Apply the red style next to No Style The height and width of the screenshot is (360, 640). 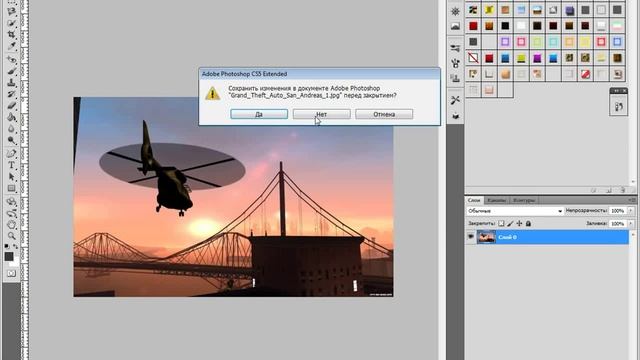(489, 58)
